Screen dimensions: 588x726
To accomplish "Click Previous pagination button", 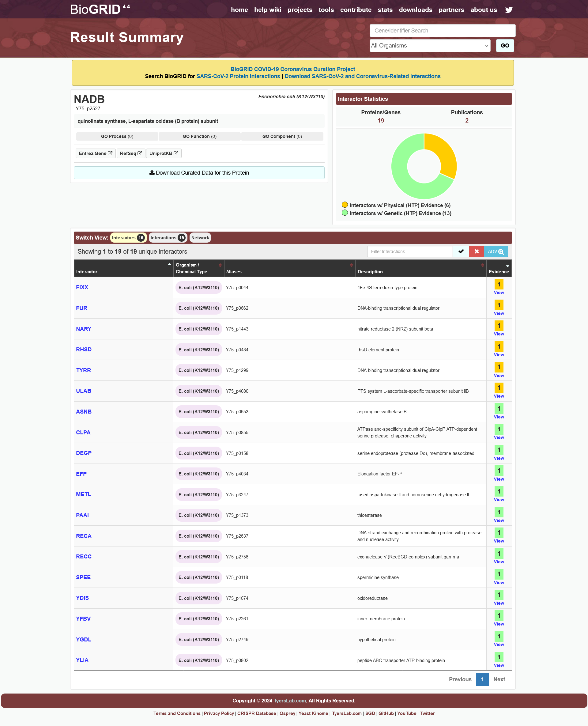I will click(460, 679).
